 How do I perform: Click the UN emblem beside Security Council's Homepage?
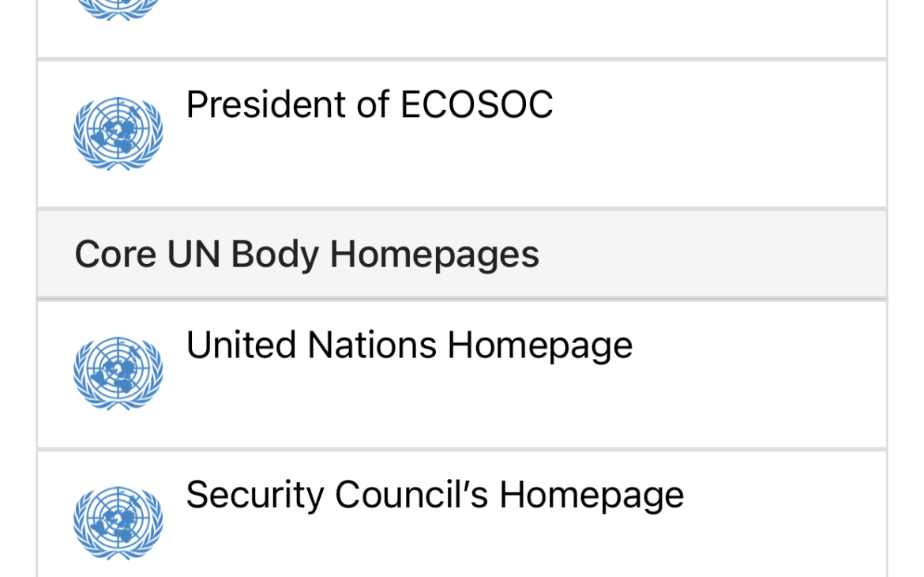tap(117, 523)
